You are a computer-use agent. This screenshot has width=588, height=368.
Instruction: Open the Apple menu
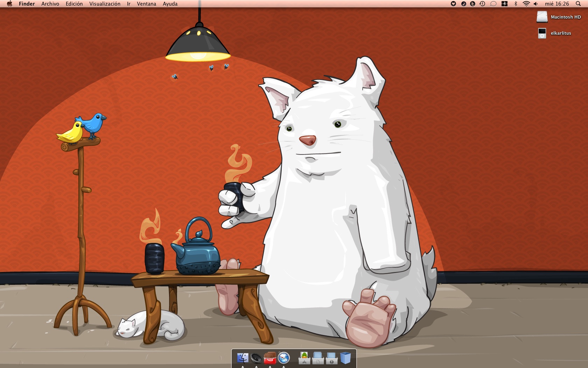pos(9,4)
